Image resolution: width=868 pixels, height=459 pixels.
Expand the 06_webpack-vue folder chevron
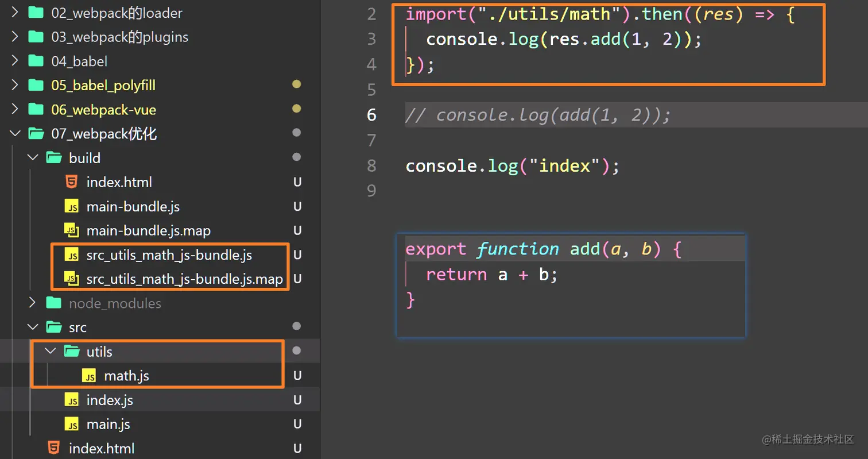[15, 109]
